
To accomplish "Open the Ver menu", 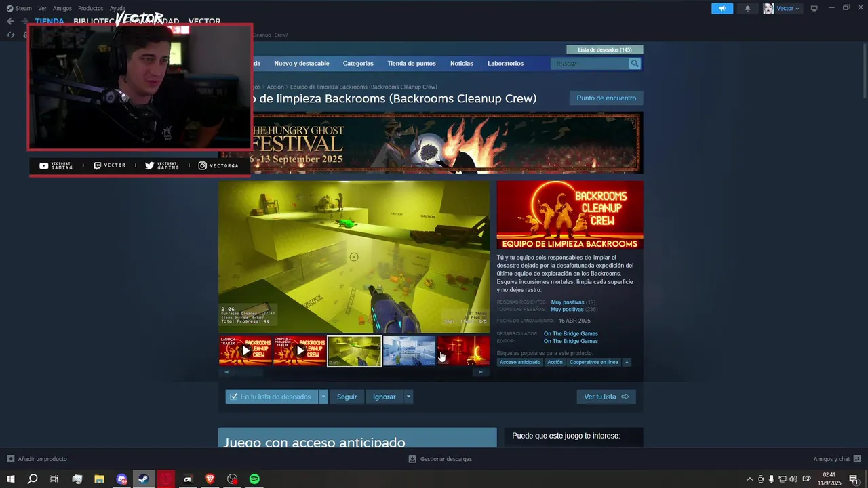I will pos(42,8).
